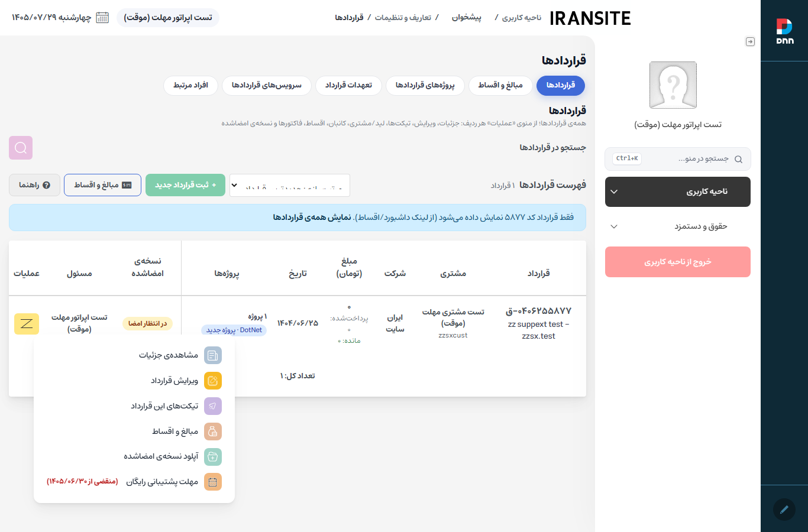Open the pencil edit icon in the dark sidebar
This screenshot has height=532, width=808.
[784, 509]
